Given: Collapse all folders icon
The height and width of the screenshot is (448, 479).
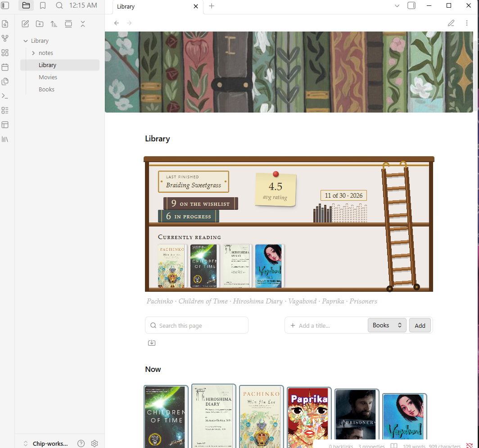Looking at the screenshot, I should click(x=83, y=24).
